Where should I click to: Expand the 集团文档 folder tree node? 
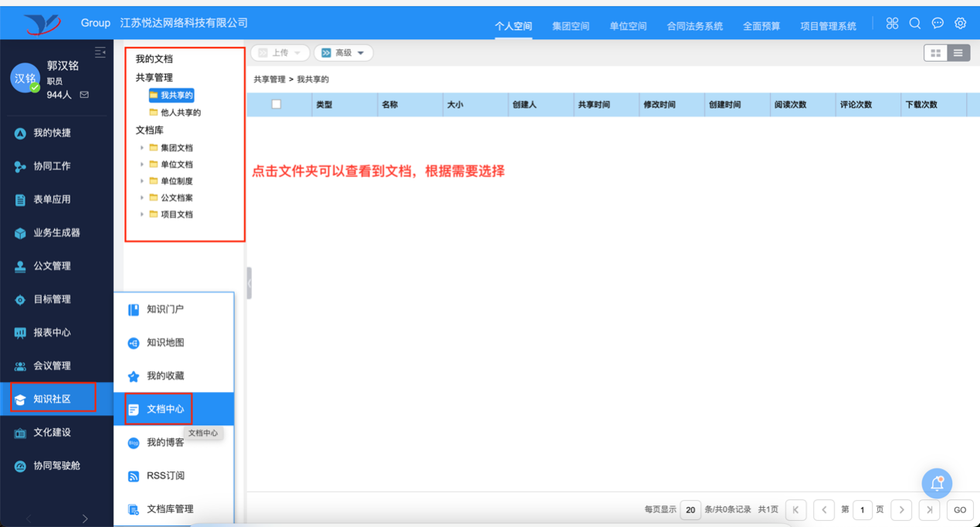pyautogui.click(x=142, y=147)
